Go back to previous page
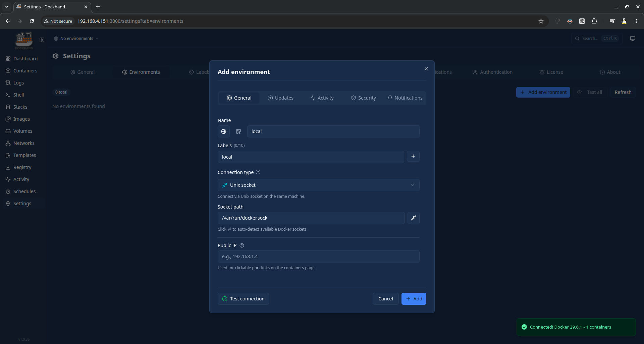The height and width of the screenshot is (344, 644). (x=8, y=21)
